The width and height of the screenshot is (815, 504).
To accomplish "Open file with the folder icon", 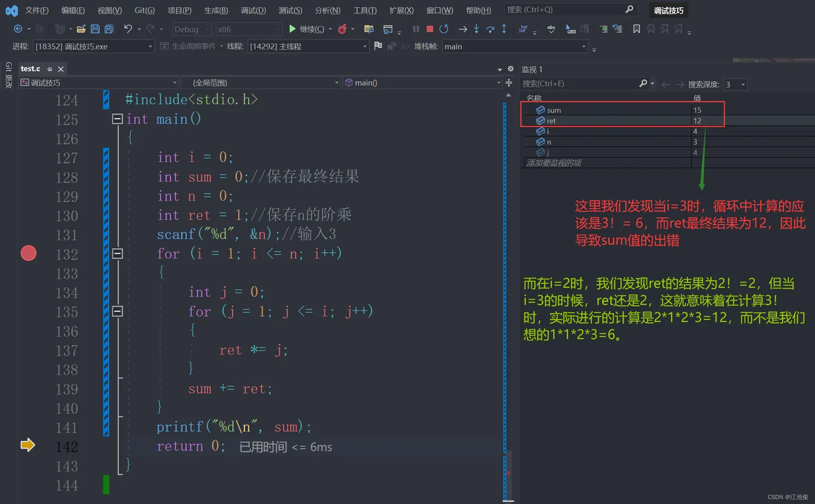I will [x=81, y=29].
